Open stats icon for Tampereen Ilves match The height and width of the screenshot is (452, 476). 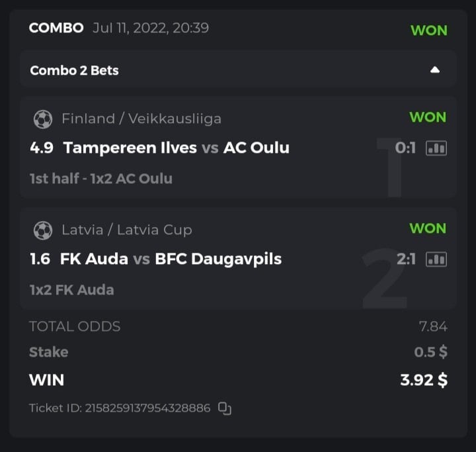click(436, 148)
